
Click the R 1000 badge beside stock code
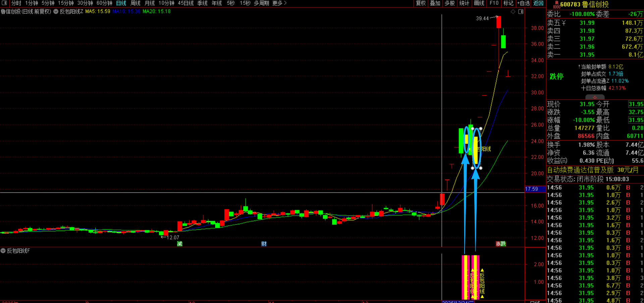(556, 5)
